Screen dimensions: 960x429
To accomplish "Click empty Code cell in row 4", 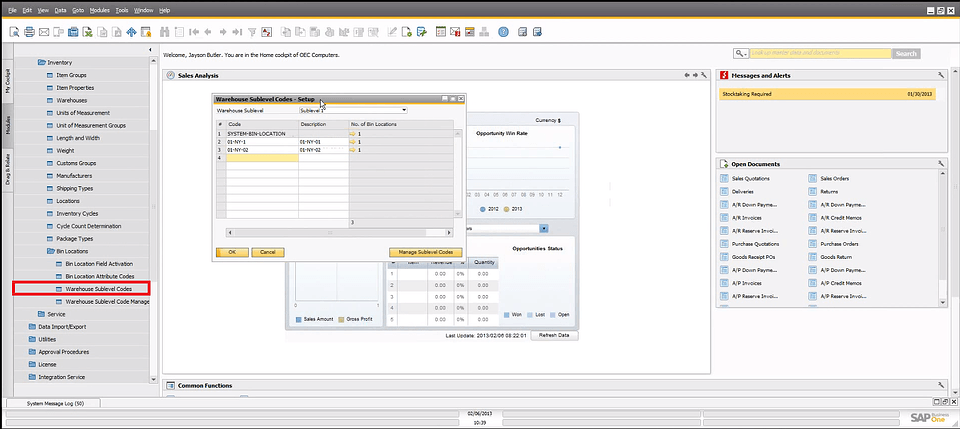I will click(x=262, y=157).
